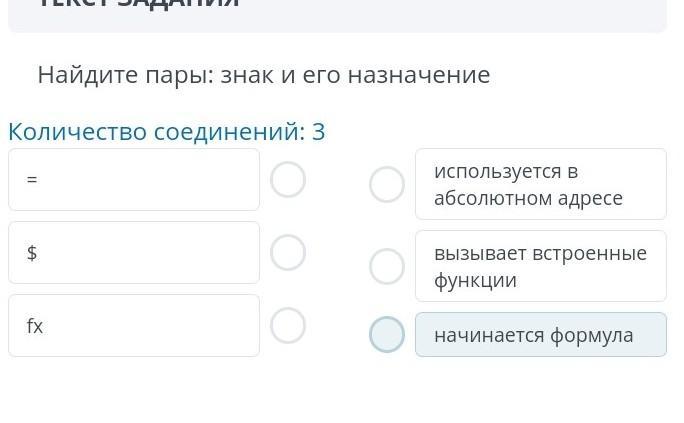Click highlighted connector circle for 'начинается формула'

point(387,335)
